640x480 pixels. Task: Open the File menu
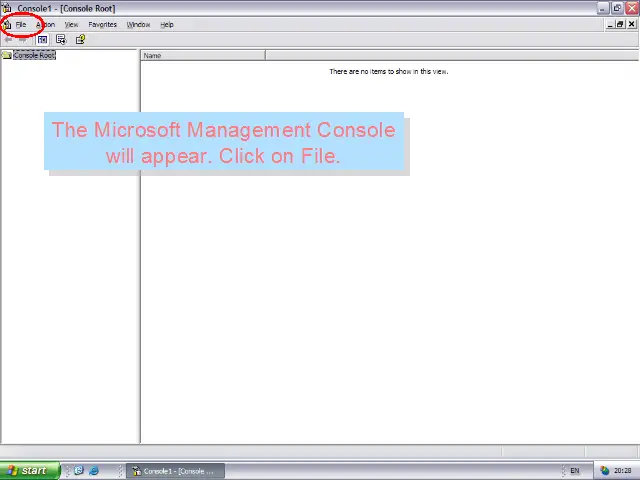(x=21, y=25)
